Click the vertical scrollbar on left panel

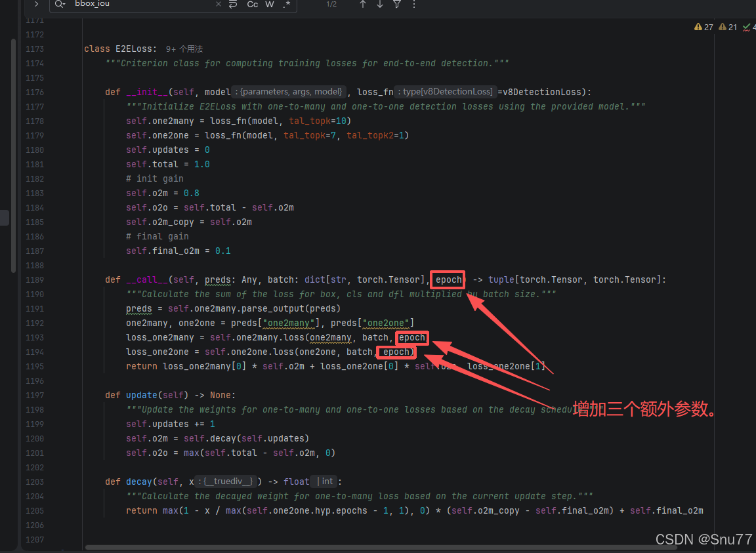13,156
